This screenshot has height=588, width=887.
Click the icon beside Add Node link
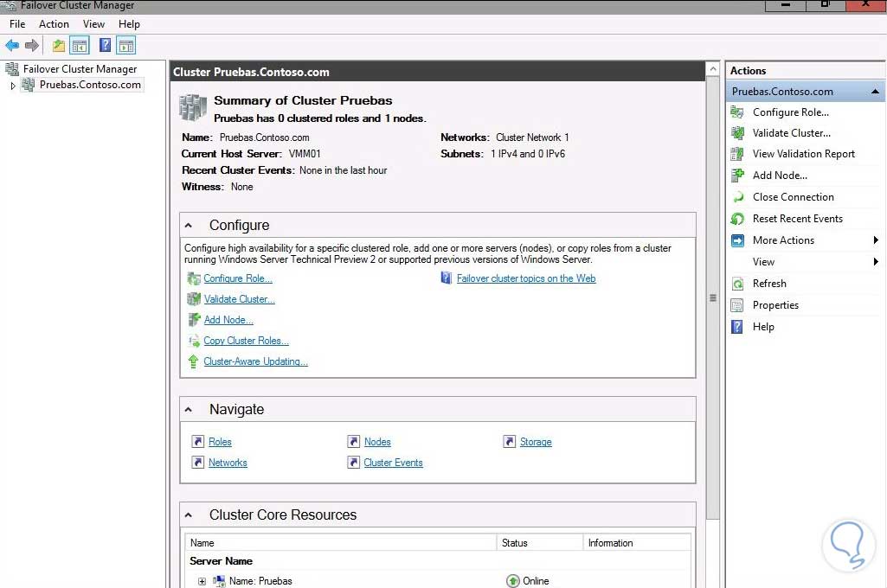[194, 319]
